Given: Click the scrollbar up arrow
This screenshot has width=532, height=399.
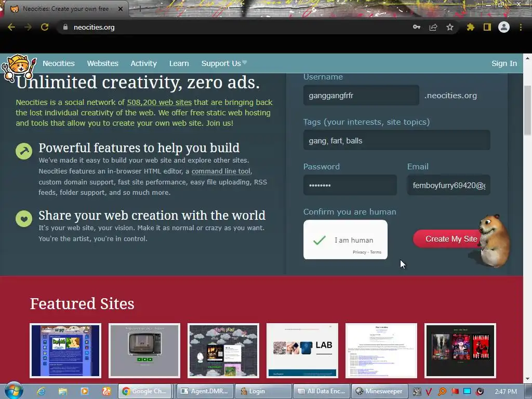Looking at the screenshot, I should pos(528,58).
